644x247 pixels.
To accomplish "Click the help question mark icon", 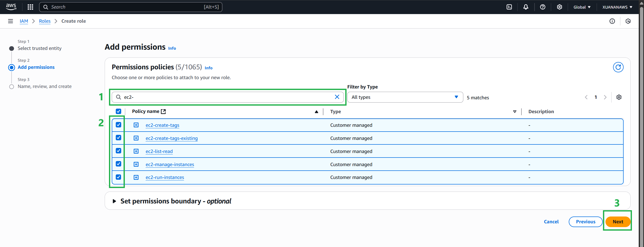I will [x=543, y=7].
